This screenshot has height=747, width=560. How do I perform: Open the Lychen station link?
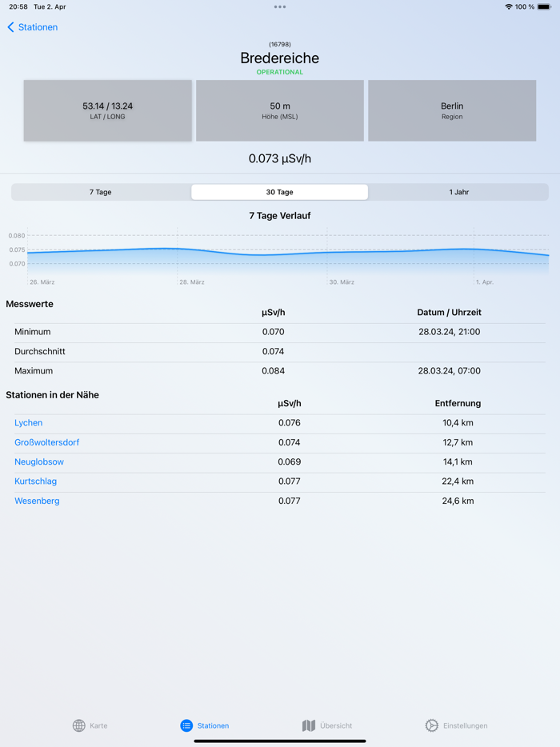click(x=29, y=422)
